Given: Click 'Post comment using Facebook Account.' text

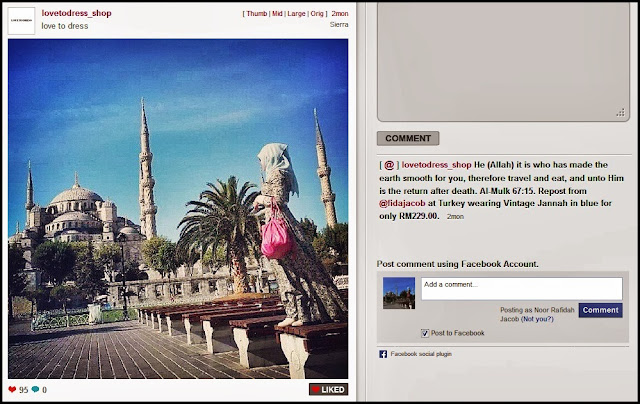Looking at the screenshot, I should point(458,264).
